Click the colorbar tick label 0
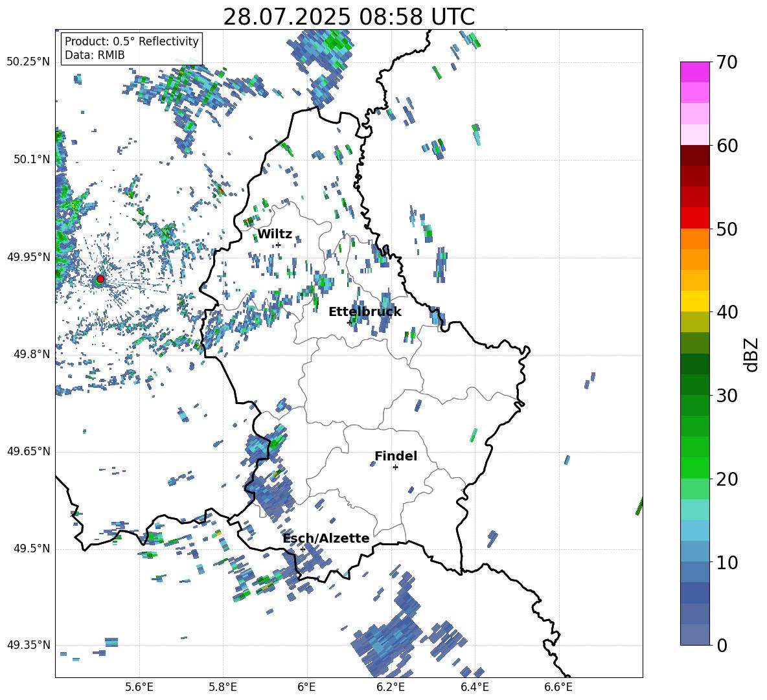This screenshot has width=767, height=700. [x=722, y=645]
